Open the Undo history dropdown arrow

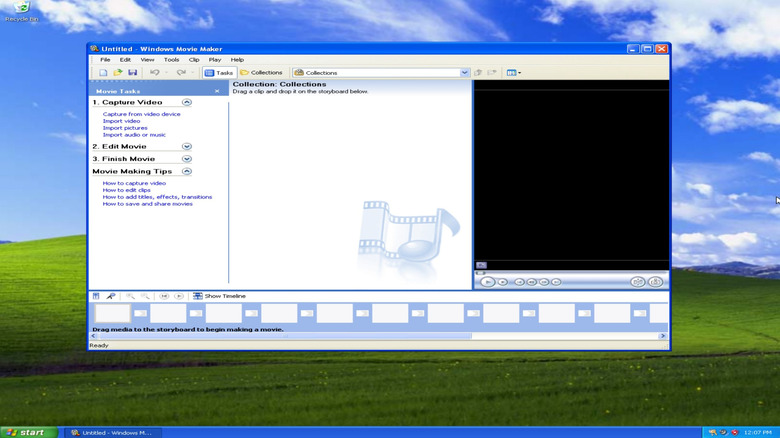tap(167, 73)
